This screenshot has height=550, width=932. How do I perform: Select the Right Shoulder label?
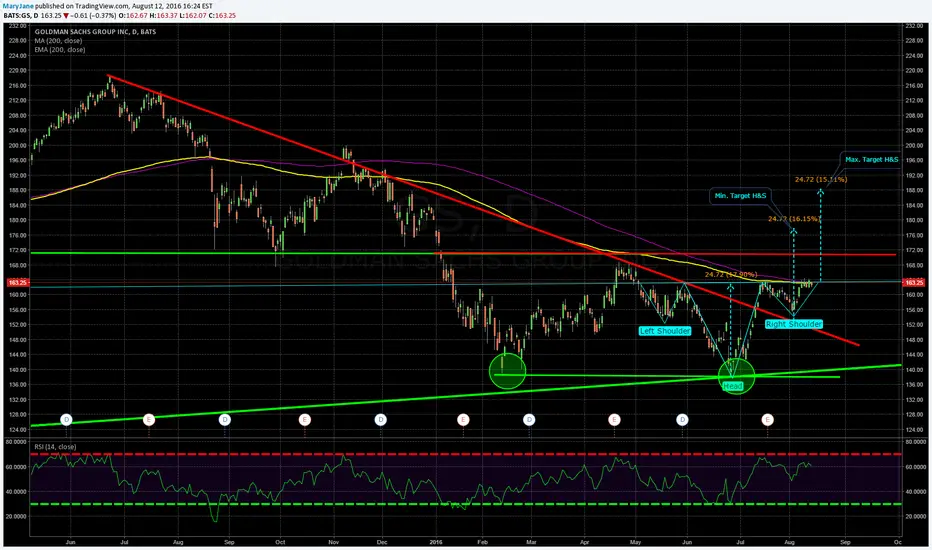click(794, 324)
